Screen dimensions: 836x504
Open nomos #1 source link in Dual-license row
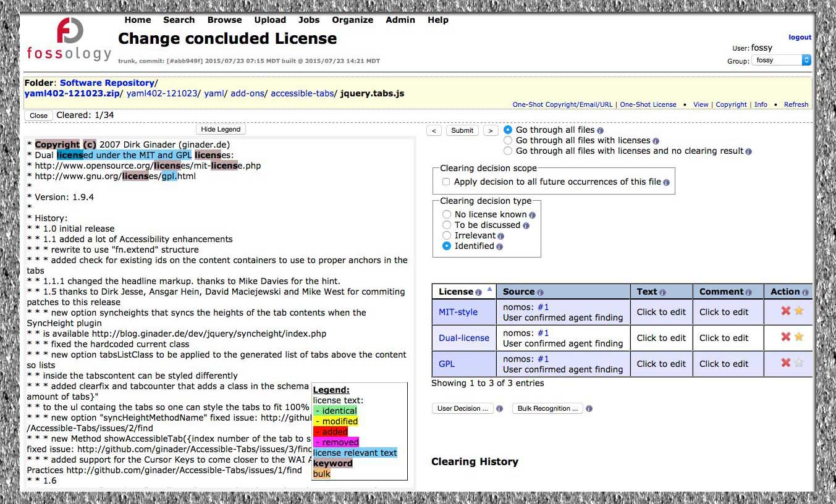click(x=543, y=333)
